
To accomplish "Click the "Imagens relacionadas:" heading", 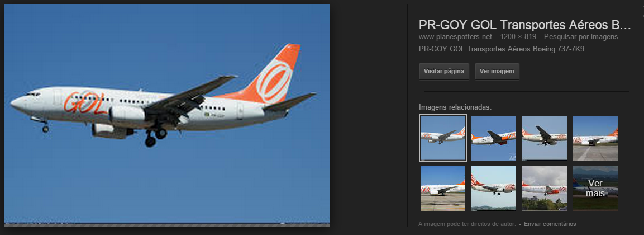I will pyautogui.click(x=455, y=107).
